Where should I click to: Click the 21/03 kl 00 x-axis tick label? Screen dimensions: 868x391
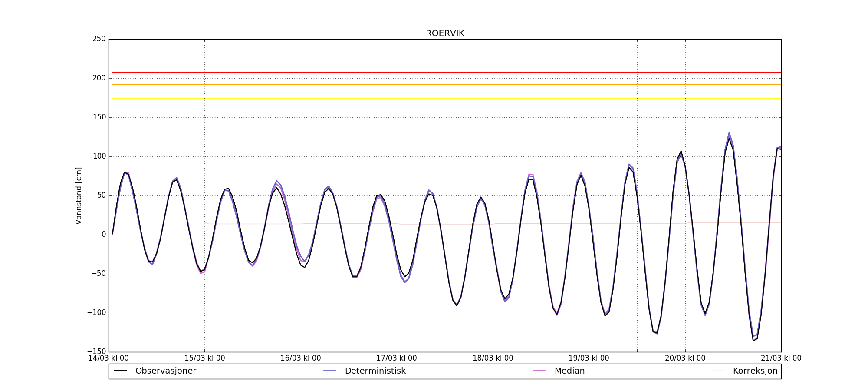781,358
